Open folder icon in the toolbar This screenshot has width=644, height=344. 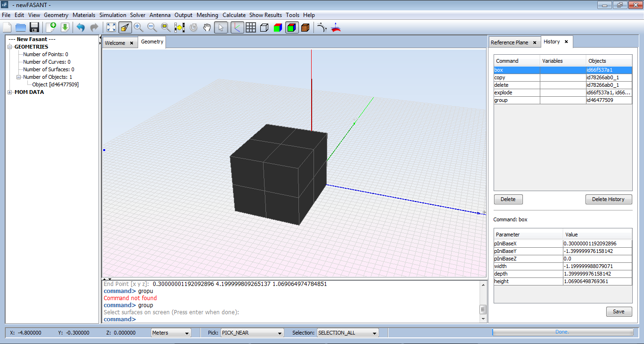coord(20,27)
